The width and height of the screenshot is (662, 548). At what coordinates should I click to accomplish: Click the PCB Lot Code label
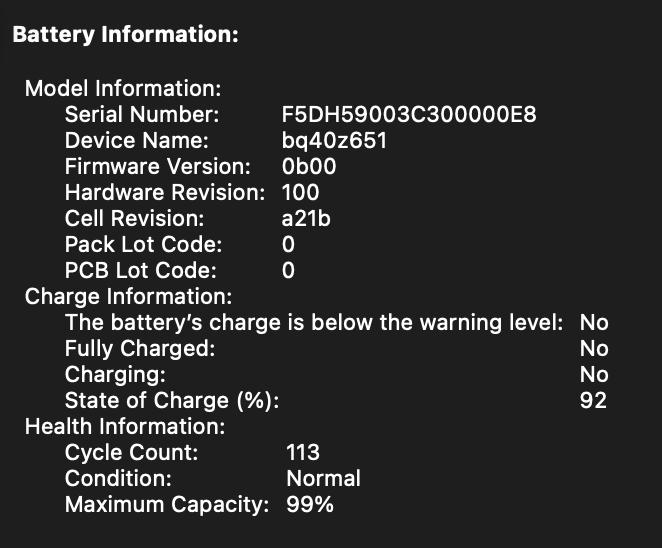pos(141,270)
